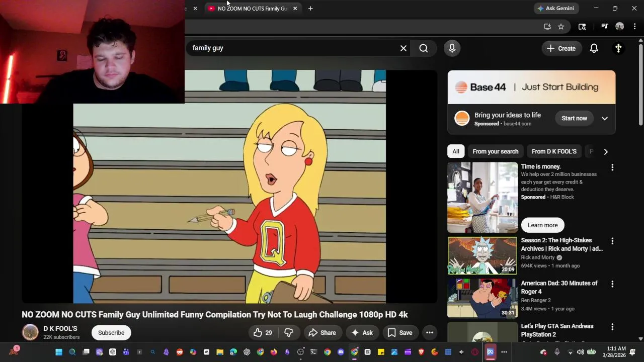The image size is (644, 362).
Task: Open Reddit app from taskbar
Action: [180, 352]
